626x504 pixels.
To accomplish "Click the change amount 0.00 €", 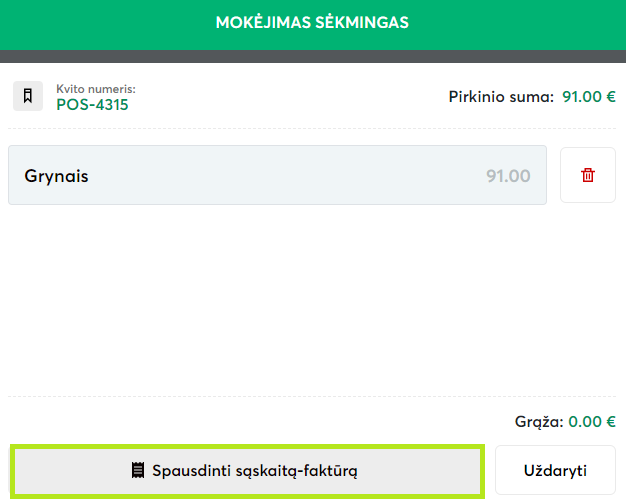I will click(x=592, y=422).
